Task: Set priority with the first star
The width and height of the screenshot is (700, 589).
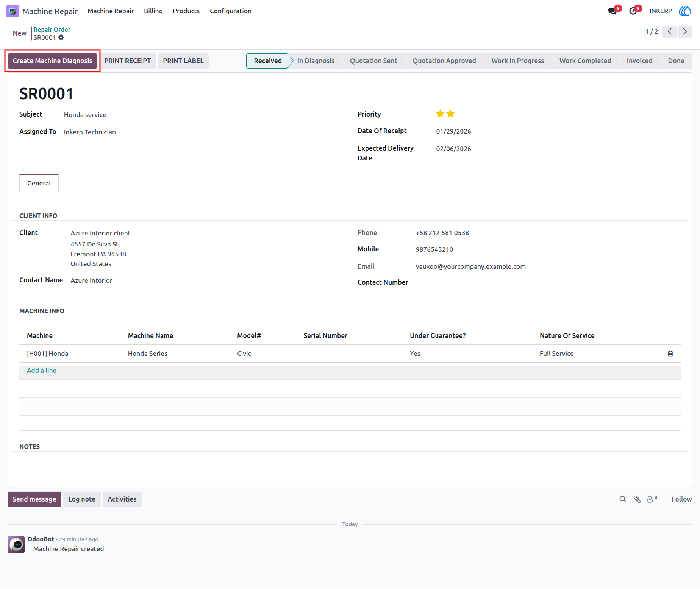Action: [x=440, y=114]
